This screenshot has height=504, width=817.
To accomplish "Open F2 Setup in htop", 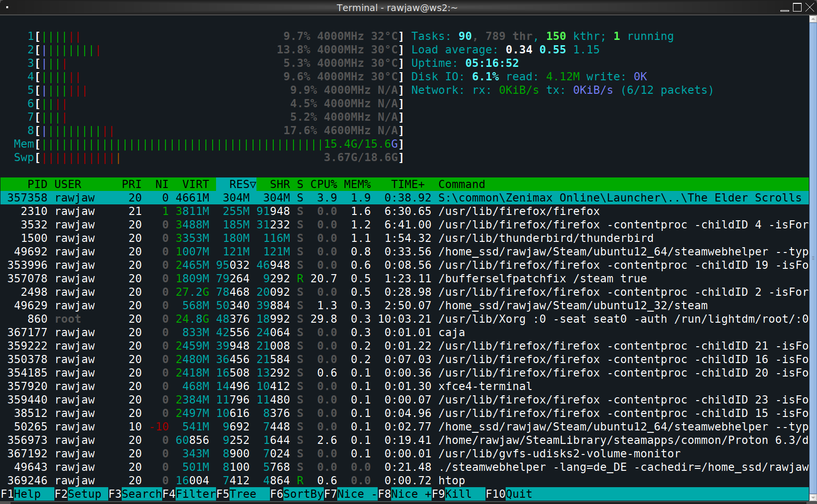I will point(81,494).
